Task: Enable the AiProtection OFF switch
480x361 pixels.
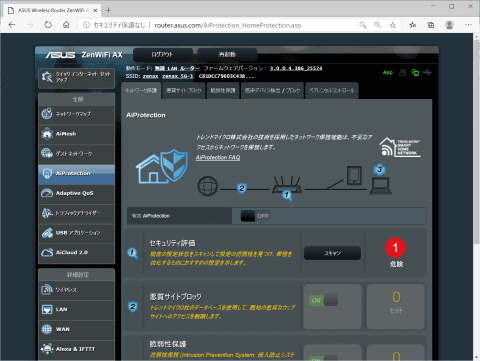Action: [x=255, y=216]
